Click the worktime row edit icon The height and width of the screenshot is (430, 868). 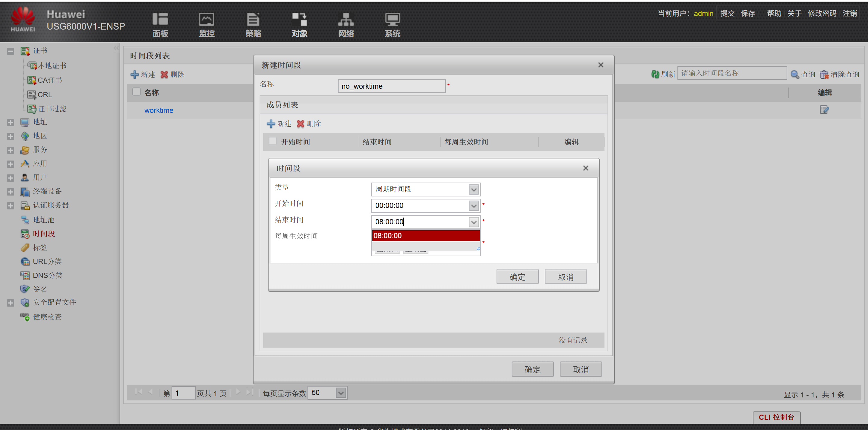(x=824, y=110)
